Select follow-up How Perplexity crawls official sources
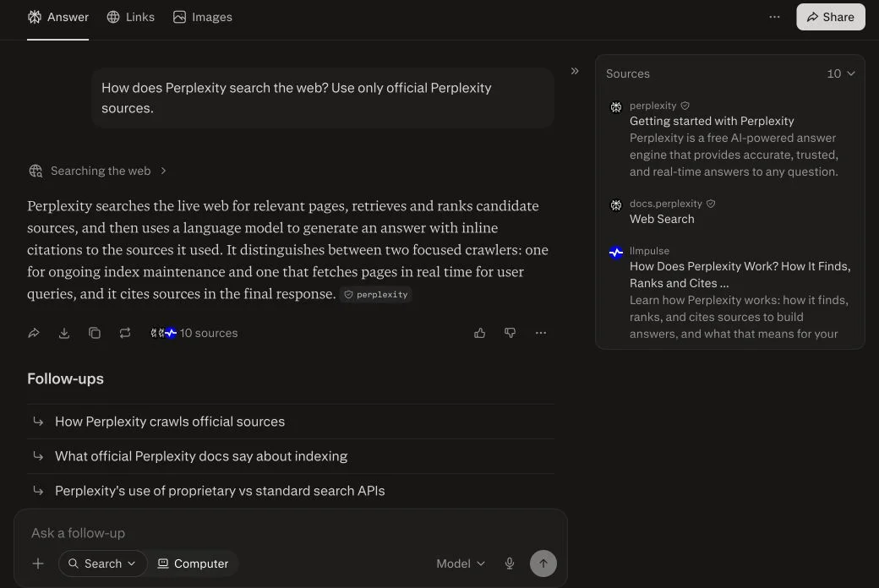This screenshot has width=879, height=588. (x=291, y=422)
